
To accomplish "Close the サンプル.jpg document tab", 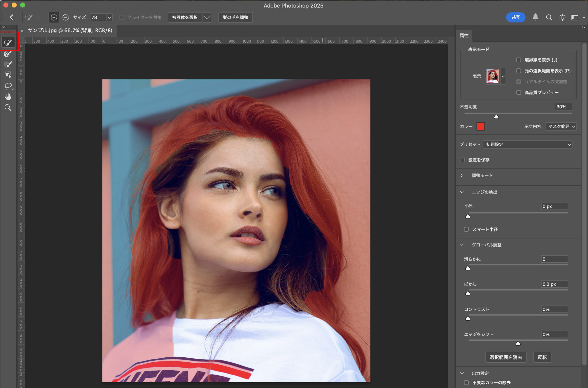I will [22, 31].
